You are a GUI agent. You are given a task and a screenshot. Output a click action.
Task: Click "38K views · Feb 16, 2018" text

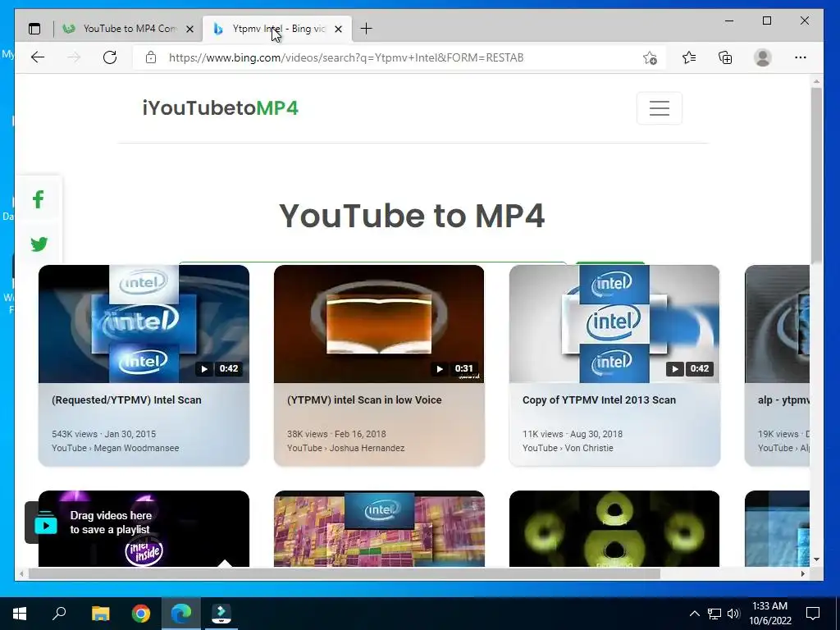(336, 434)
